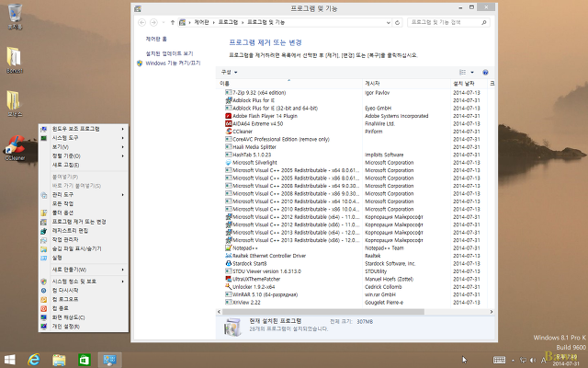Choose 작업 관리자 in the context menu

click(x=84, y=239)
